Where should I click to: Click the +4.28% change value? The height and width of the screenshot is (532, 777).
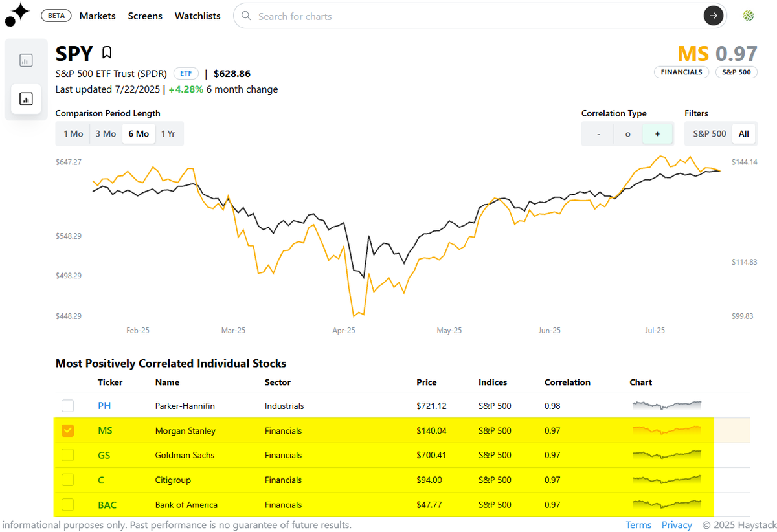(186, 89)
